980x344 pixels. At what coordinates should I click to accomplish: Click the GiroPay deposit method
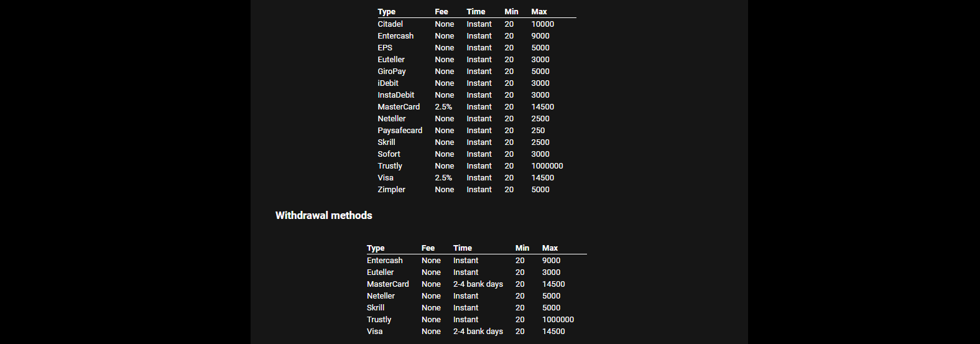coord(392,72)
